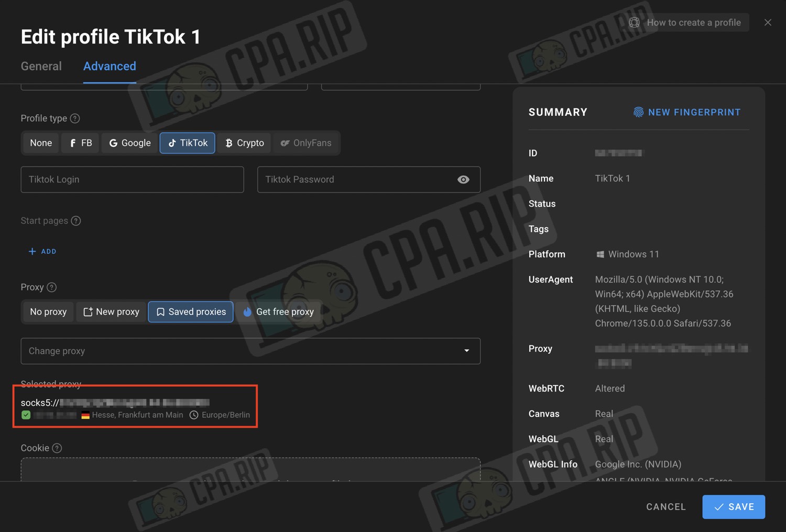
Task: Click the Saved proxies bookmark icon
Action: click(160, 312)
